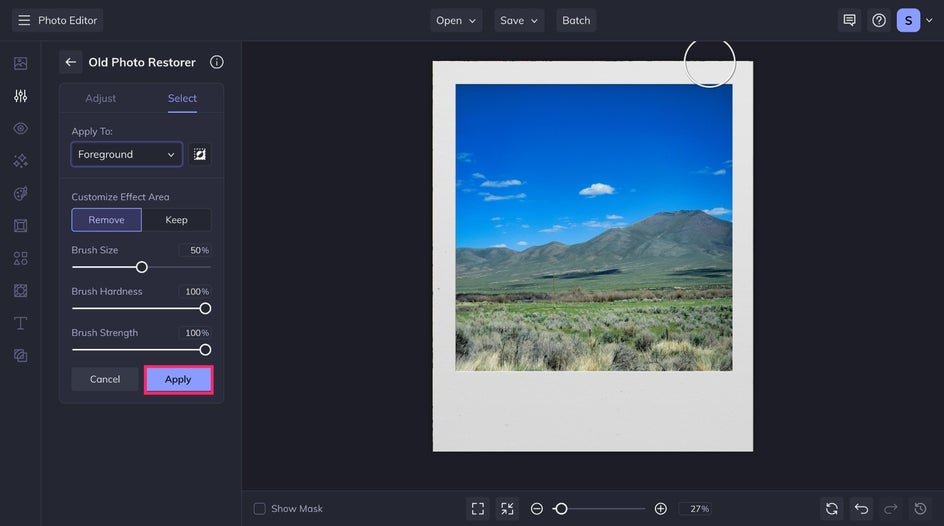This screenshot has height=526, width=944.
Task: Open the Open dropdown menu
Action: pos(456,20)
